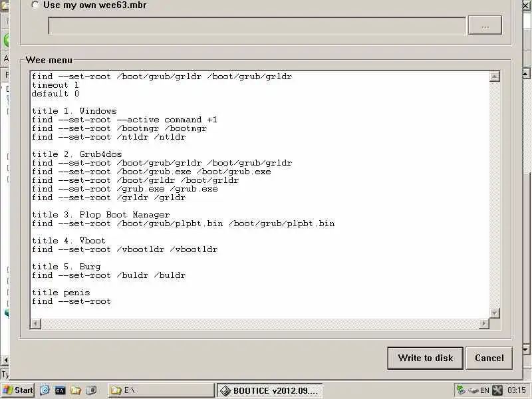Click the crossed-tools tray icon
532x399 pixels.
click(x=497, y=390)
